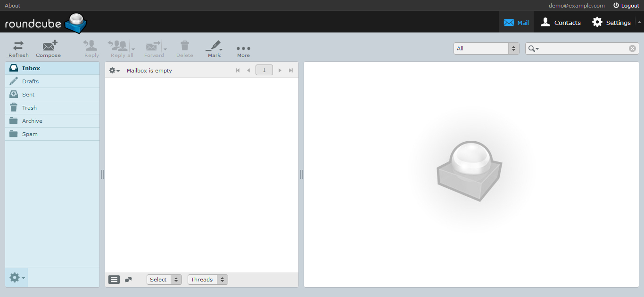The width and height of the screenshot is (644, 297).
Task: Open the Settings section
Action: 611,22
